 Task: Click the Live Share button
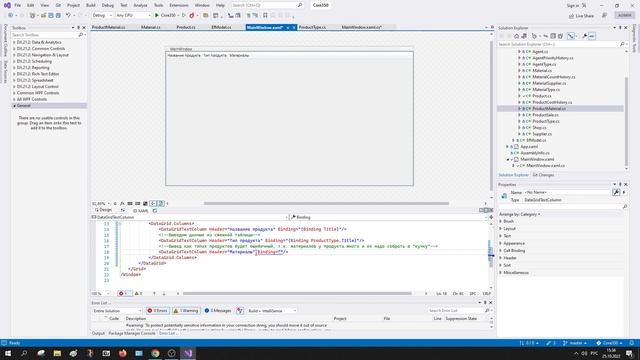pos(582,16)
